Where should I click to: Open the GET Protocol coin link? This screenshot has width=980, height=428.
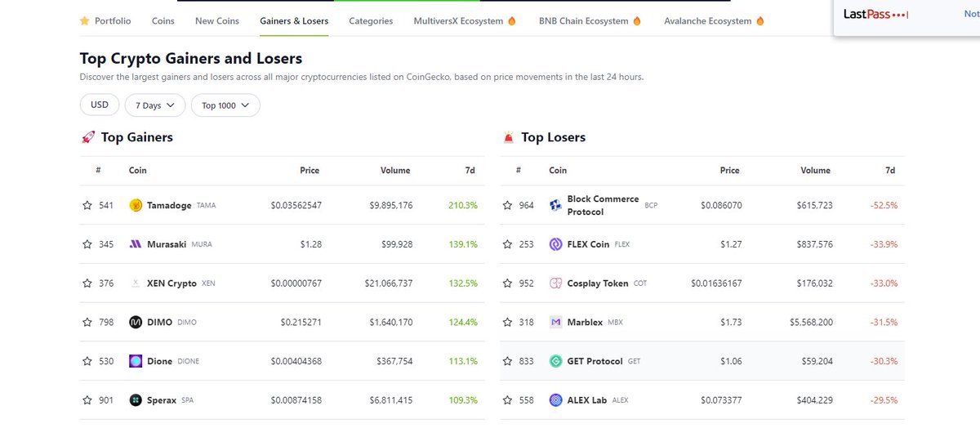[x=595, y=361]
